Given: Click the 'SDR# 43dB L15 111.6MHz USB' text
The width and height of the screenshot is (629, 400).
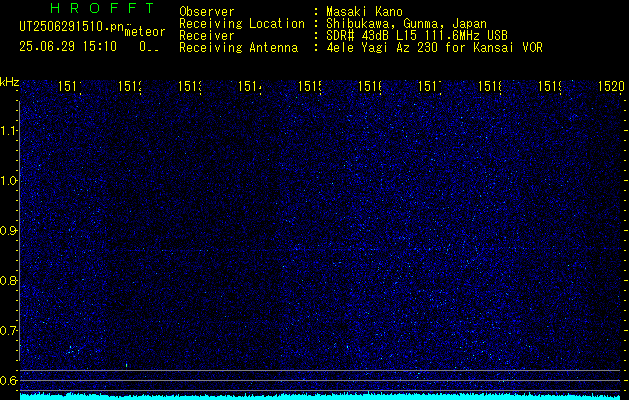Looking at the screenshot, I should coord(417,36).
